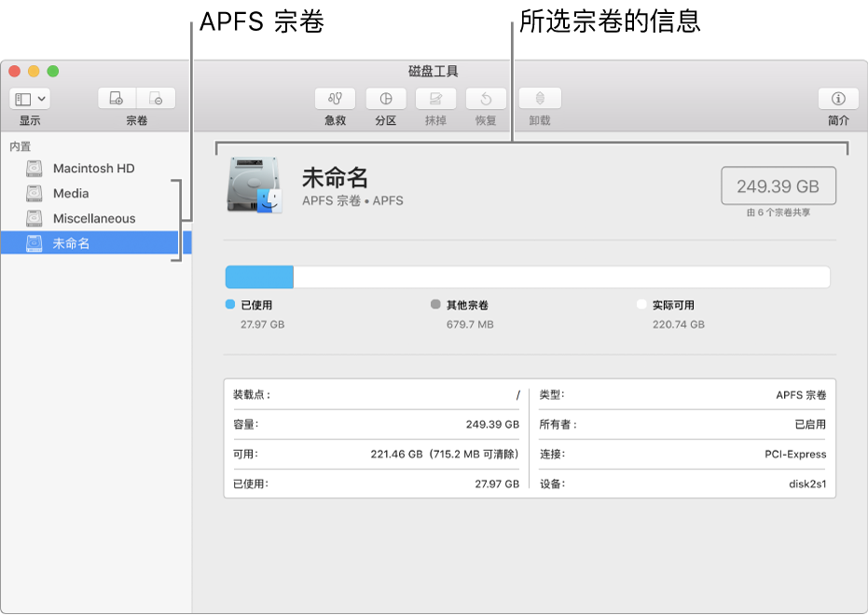The height and width of the screenshot is (615, 868).
Task: Open the Miscellaneous volume
Action: [x=92, y=217]
